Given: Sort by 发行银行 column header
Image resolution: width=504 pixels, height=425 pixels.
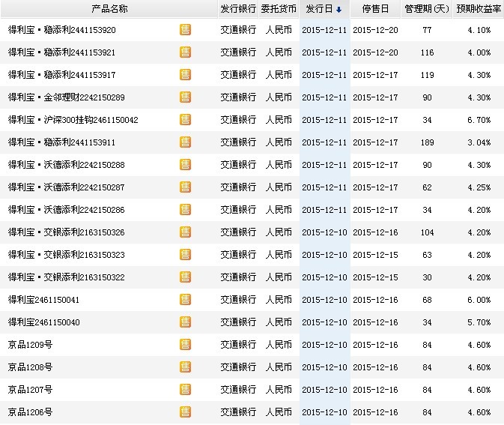Looking at the screenshot, I should (238, 9).
